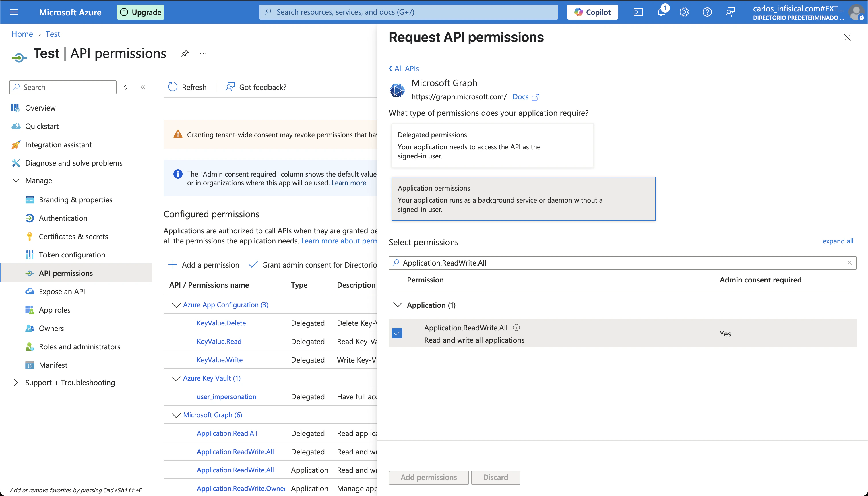Click the sidebar expand/collapse all arrows
Image resolution: width=868 pixels, height=496 pixels.
pyautogui.click(x=126, y=87)
